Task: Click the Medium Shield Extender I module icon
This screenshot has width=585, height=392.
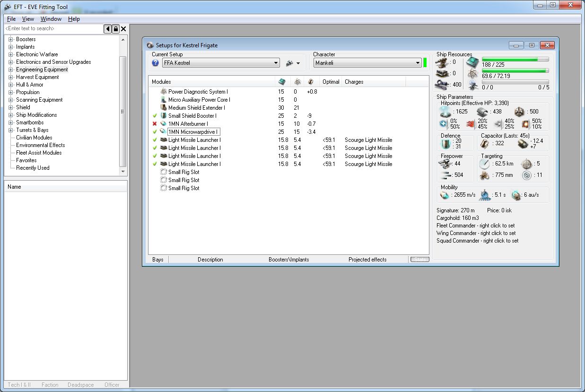Action: 164,108
